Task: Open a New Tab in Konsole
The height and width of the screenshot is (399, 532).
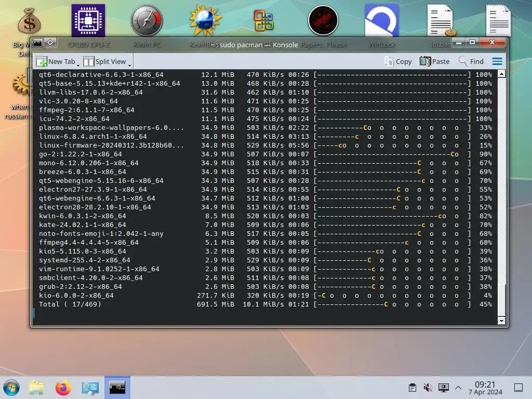Action: [x=56, y=61]
